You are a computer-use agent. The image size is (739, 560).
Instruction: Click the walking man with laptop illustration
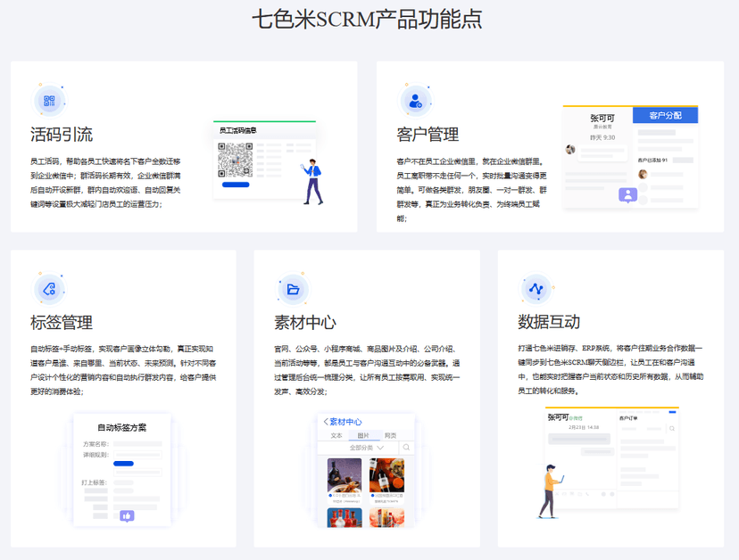coord(551,491)
